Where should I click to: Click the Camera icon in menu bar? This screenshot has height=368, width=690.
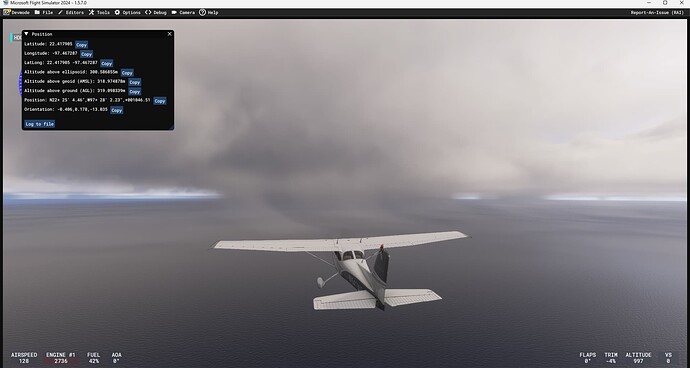[174, 12]
